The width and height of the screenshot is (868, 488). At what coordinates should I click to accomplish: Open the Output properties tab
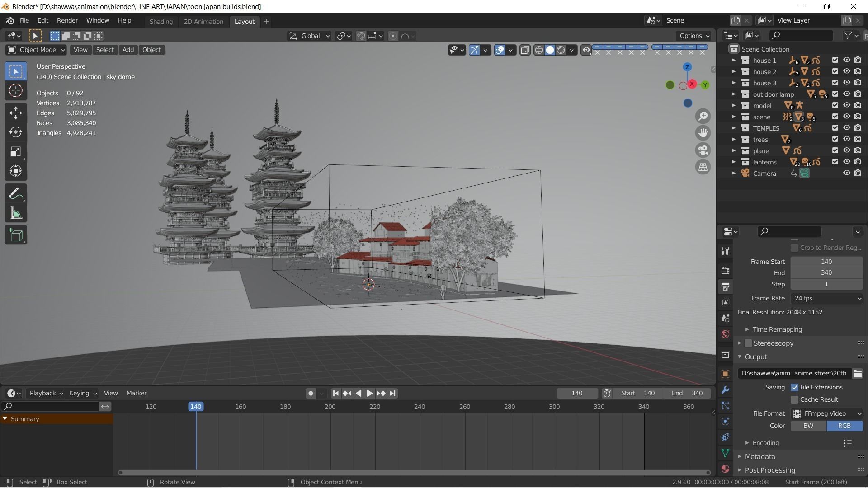coord(725,286)
